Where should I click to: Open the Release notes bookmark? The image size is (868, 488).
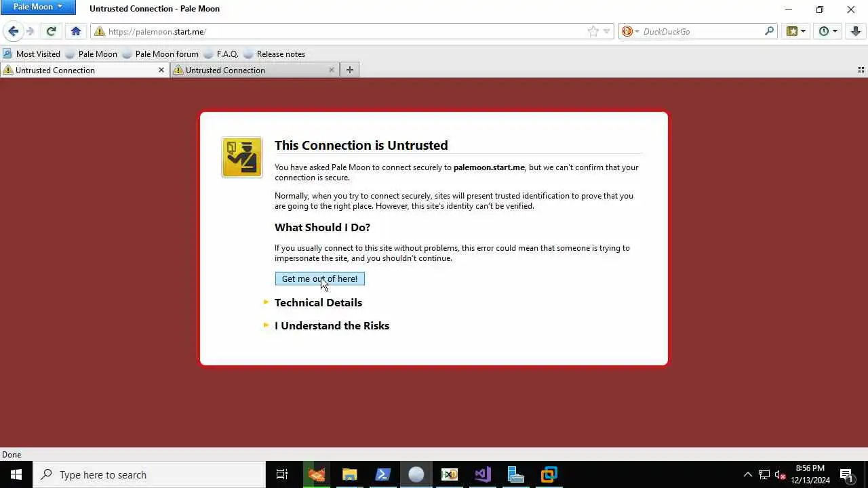coord(274,54)
